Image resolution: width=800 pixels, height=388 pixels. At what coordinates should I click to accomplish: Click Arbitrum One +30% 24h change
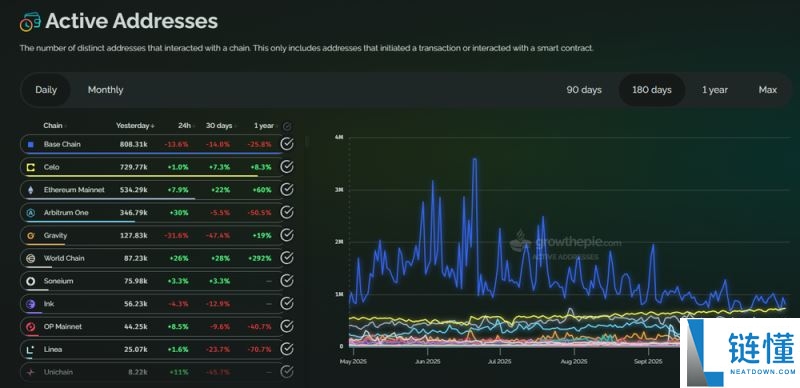coord(179,212)
